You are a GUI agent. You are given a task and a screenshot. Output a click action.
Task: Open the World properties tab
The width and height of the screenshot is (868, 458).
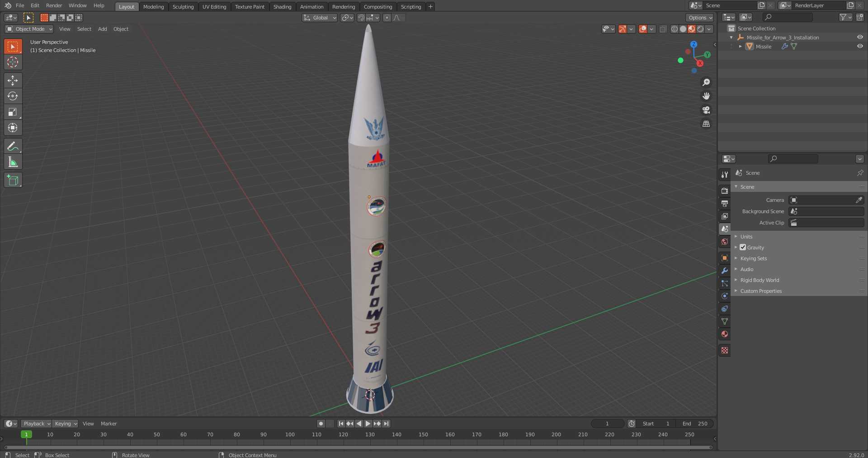725,242
